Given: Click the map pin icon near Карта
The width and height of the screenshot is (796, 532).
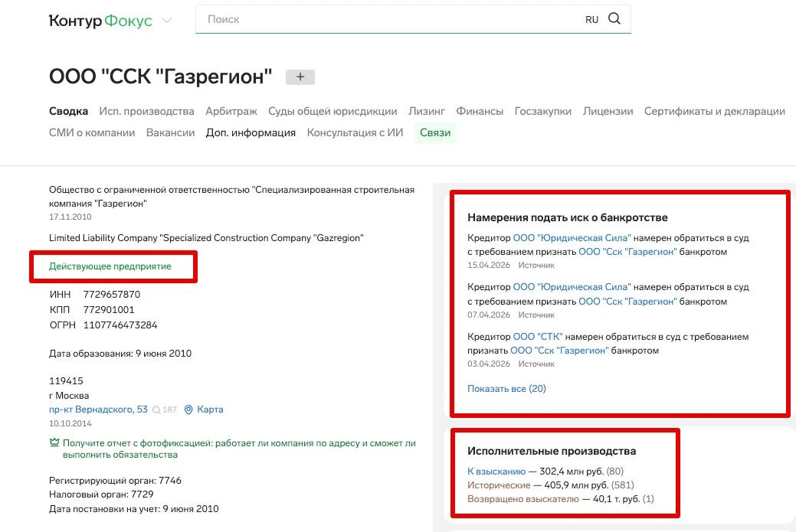Looking at the screenshot, I should (x=188, y=410).
